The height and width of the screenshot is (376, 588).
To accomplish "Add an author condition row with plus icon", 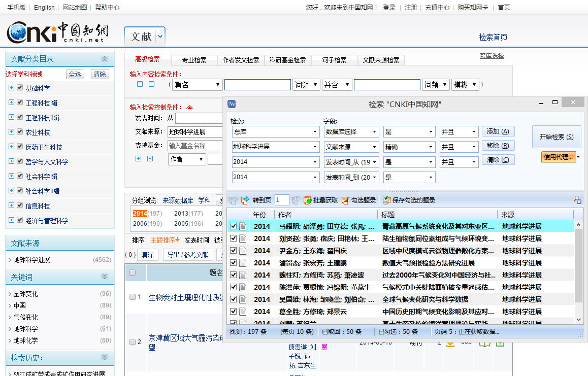I will coord(139,159).
